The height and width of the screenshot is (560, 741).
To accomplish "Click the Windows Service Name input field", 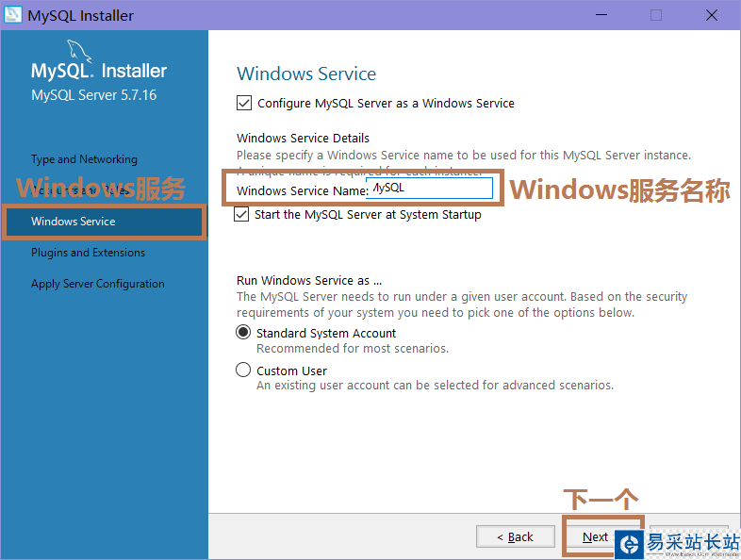I will [x=429, y=189].
